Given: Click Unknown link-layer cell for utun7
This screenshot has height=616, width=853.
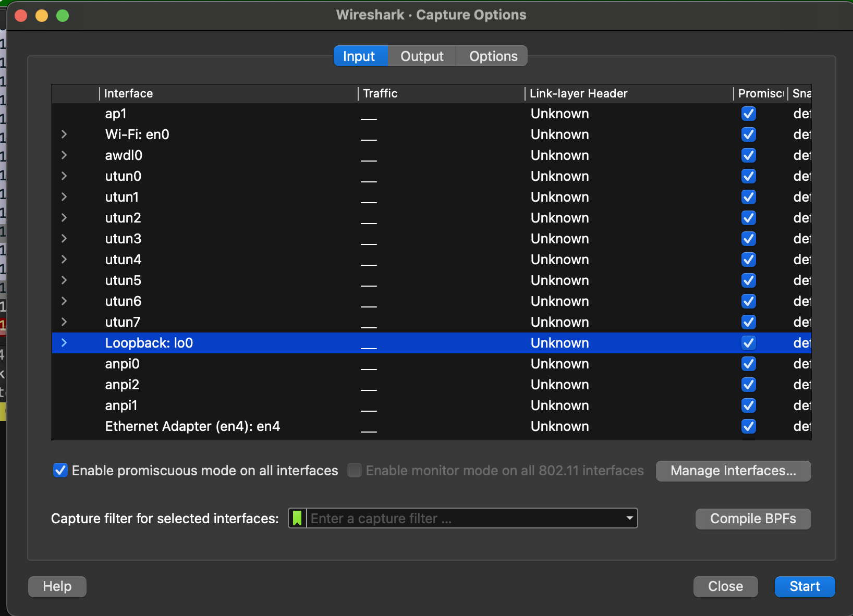Looking at the screenshot, I should point(560,322).
